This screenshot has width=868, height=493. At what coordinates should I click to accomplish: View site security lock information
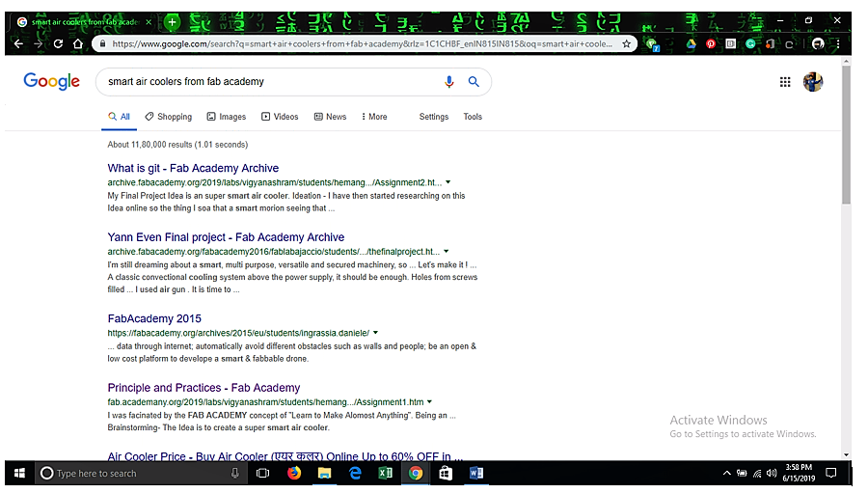tap(102, 43)
